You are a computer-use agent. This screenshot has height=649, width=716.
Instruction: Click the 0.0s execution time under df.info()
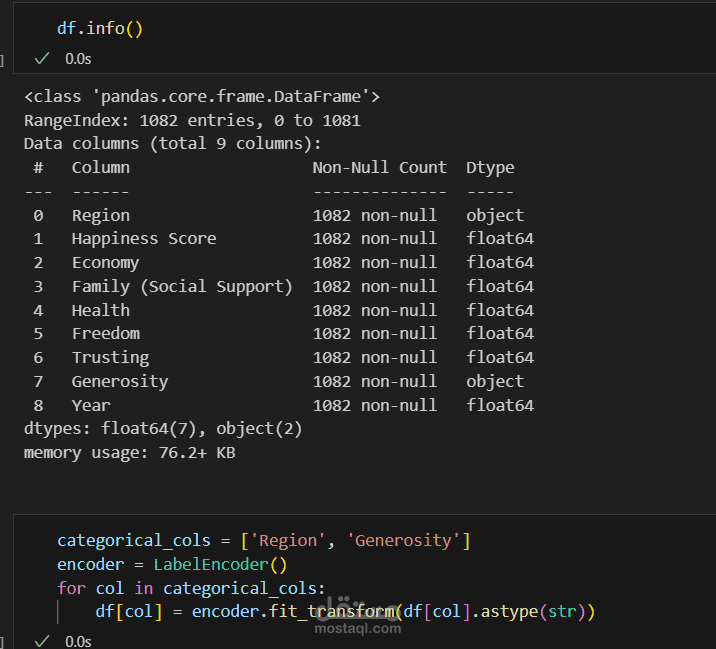[78, 58]
